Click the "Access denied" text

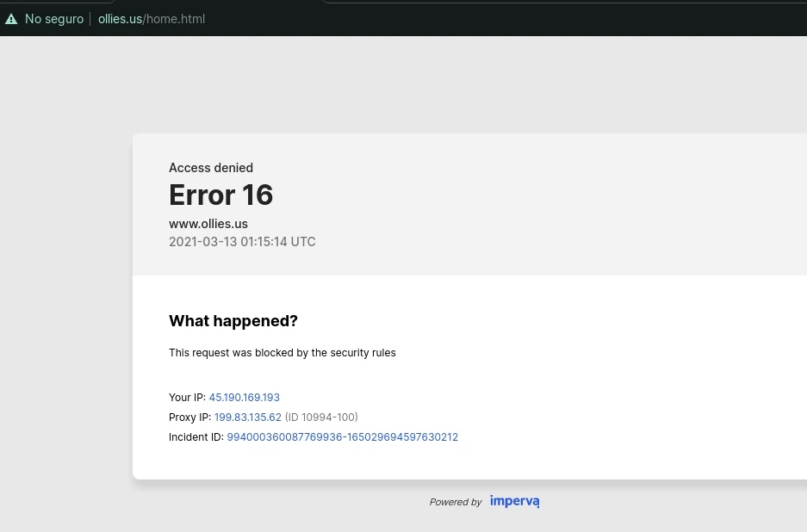point(211,168)
